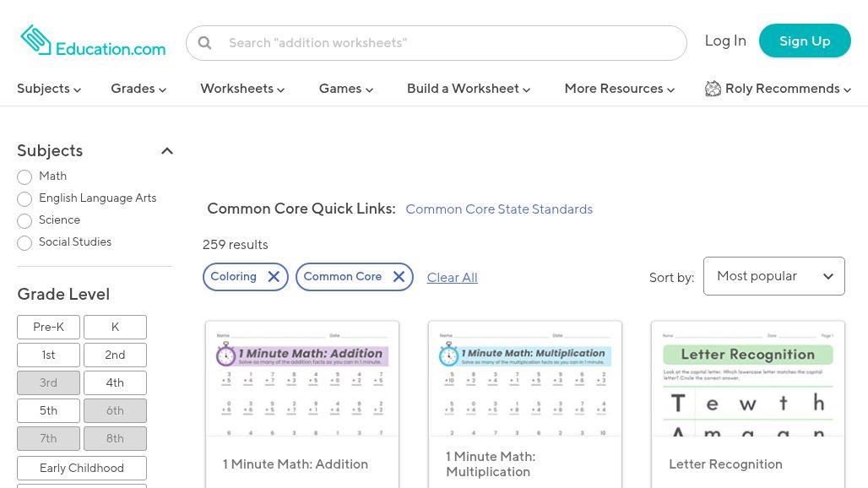Toggle the 4th grade level filter
Viewport: 868px width, 488px height.
[115, 382]
